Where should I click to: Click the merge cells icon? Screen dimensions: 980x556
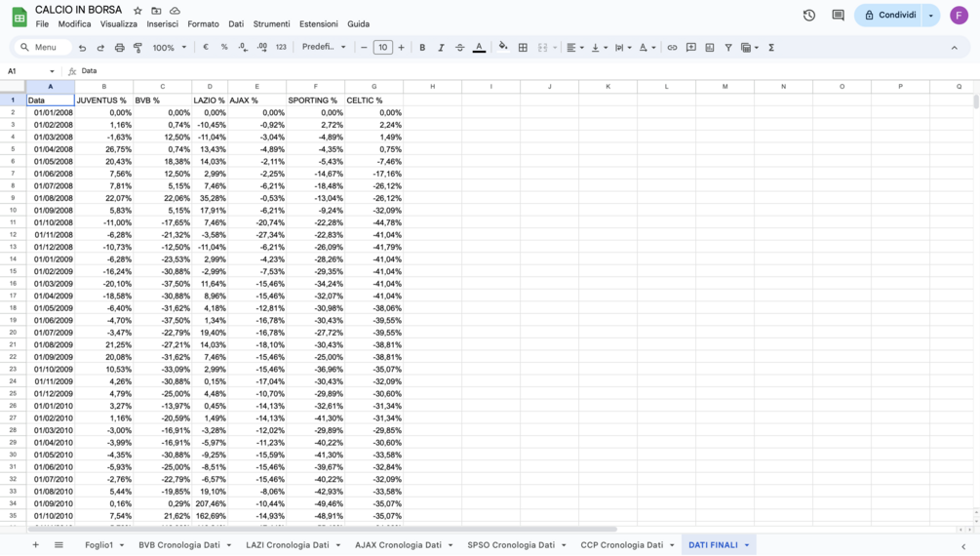[x=542, y=48]
